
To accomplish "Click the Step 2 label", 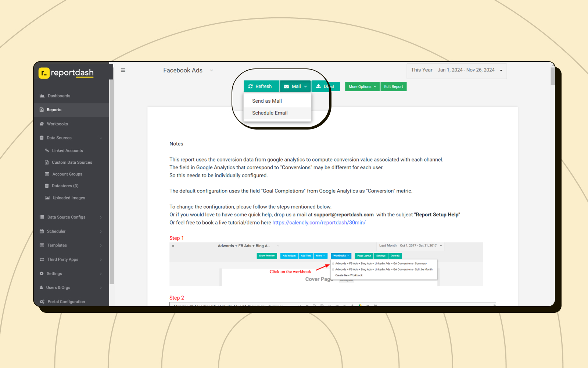I will (x=177, y=298).
